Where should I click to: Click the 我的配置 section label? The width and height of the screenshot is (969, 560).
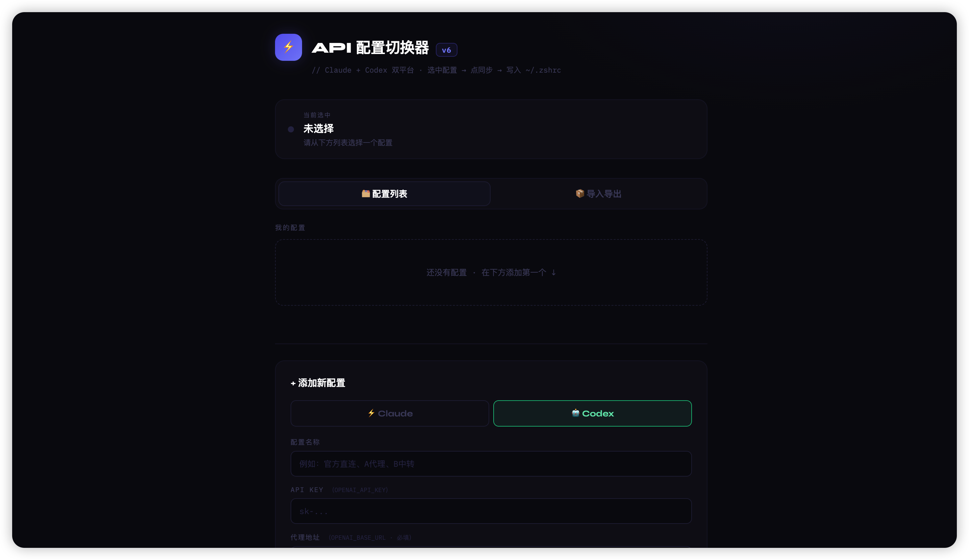click(290, 228)
